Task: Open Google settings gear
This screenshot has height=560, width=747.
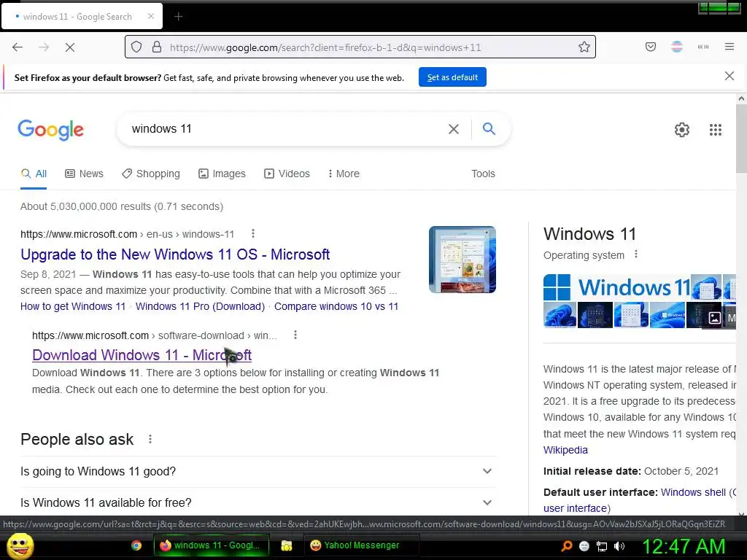Action: click(682, 130)
